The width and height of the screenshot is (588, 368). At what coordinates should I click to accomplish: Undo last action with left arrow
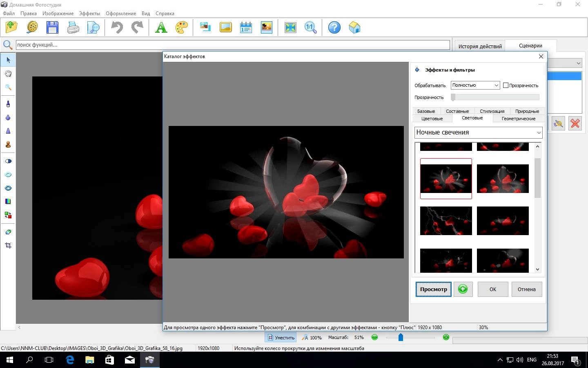point(117,27)
